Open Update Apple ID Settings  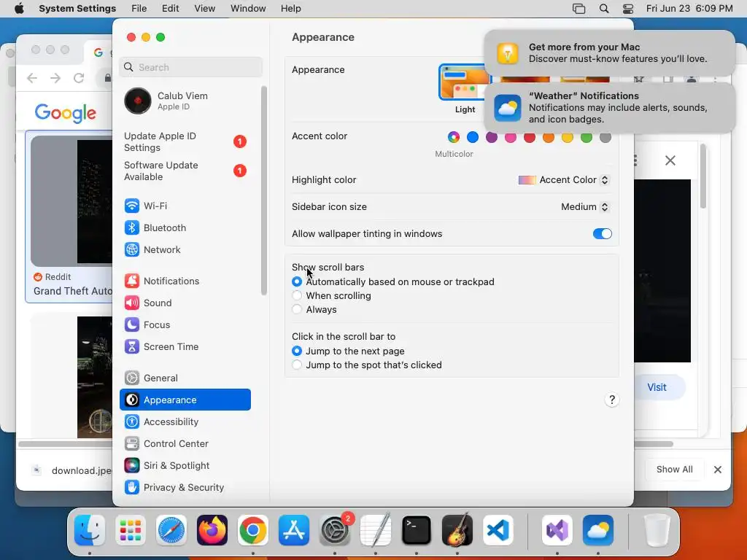coord(185,142)
